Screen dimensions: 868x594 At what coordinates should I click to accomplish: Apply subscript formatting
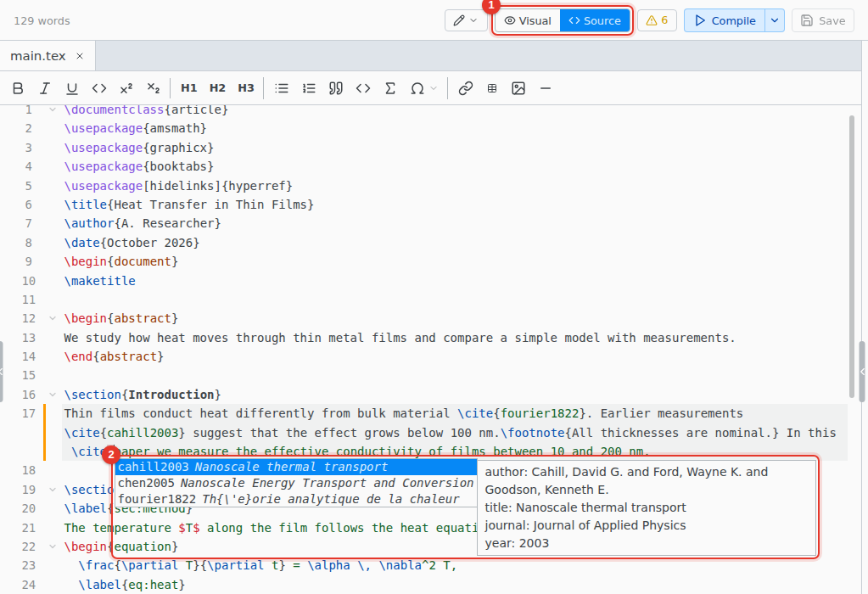point(154,88)
